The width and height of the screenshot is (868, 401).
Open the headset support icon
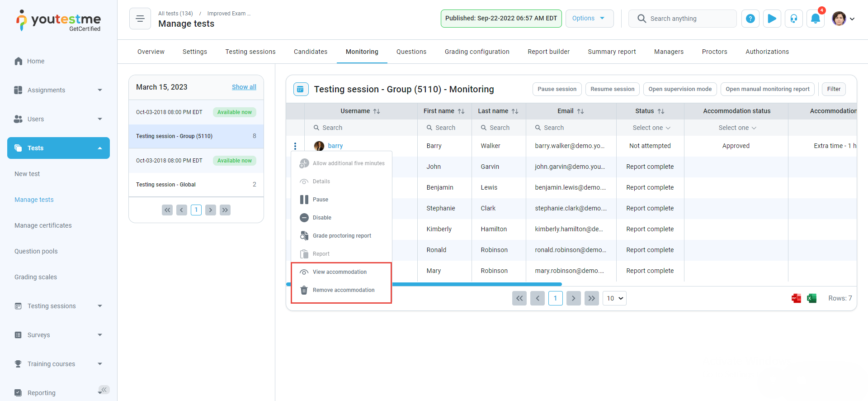tap(793, 19)
